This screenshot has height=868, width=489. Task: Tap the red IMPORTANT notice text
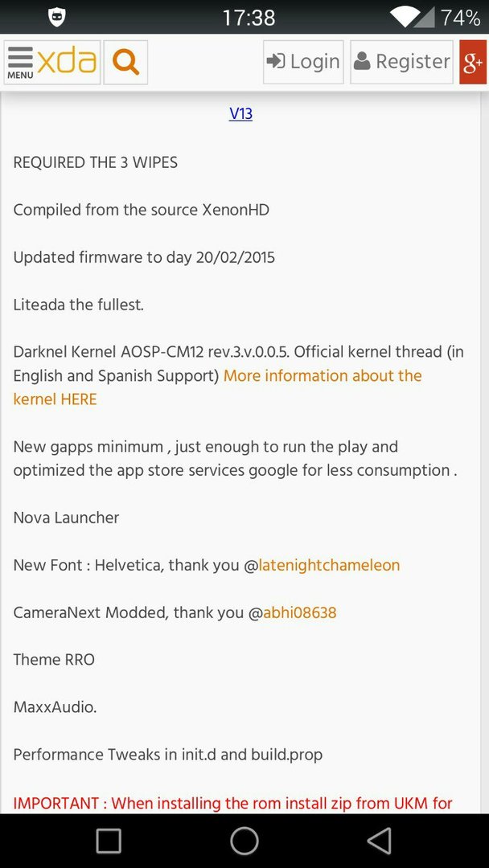coord(232,803)
